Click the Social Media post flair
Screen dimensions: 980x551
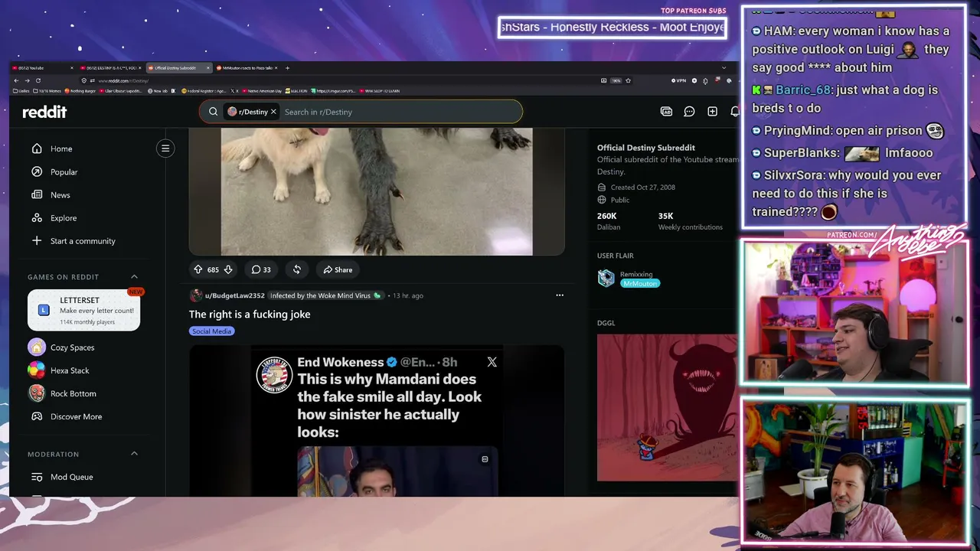click(x=212, y=331)
